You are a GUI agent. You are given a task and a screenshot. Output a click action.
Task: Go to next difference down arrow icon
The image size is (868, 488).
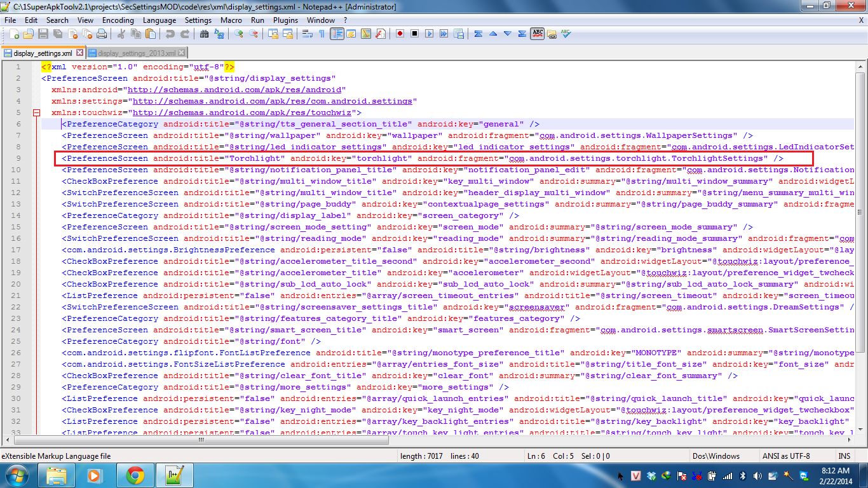[x=507, y=34]
